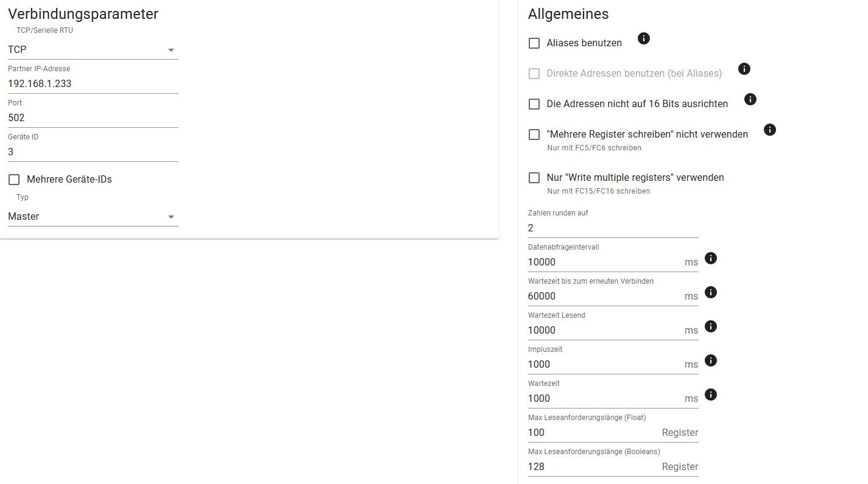Enable the Aliases benutzen checkbox

[534, 43]
